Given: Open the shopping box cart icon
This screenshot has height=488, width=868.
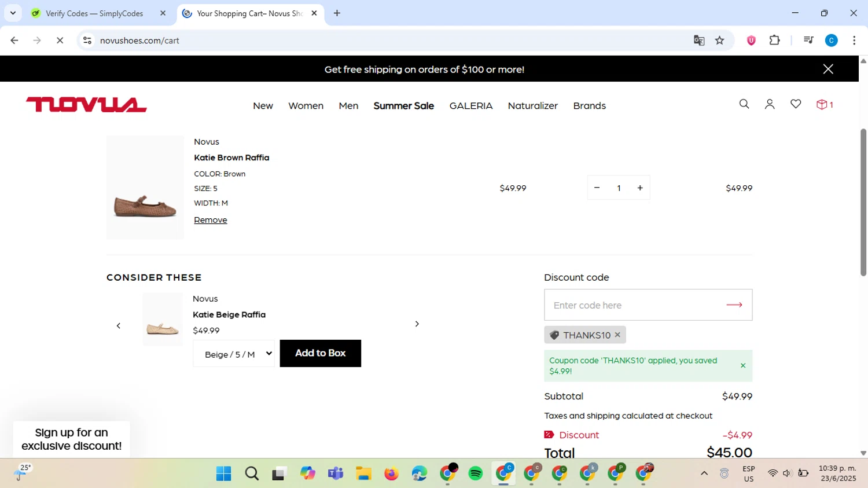Looking at the screenshot, I should tap(825, 105).
